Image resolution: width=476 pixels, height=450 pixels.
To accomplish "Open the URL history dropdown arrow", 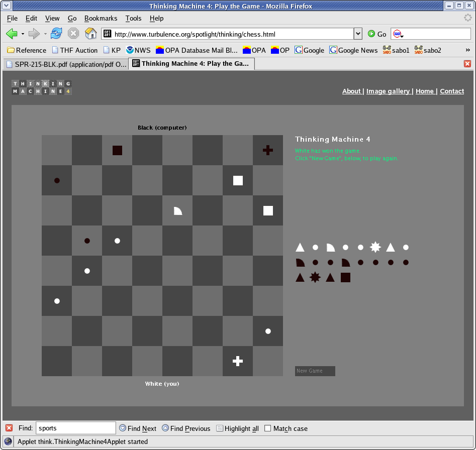I will point(358,34).
